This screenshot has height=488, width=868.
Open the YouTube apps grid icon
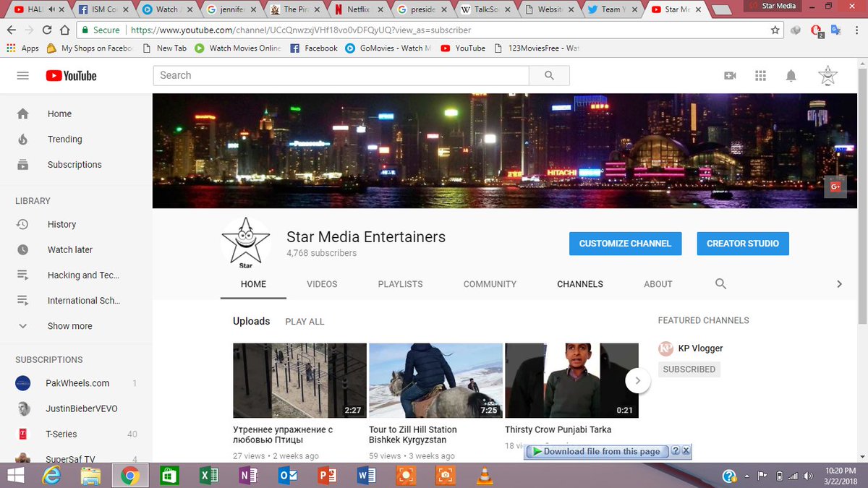tap(760, 76)
